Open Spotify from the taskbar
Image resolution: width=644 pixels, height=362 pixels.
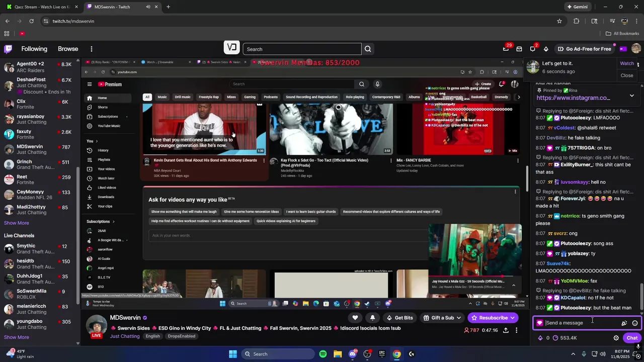point(323,354)
